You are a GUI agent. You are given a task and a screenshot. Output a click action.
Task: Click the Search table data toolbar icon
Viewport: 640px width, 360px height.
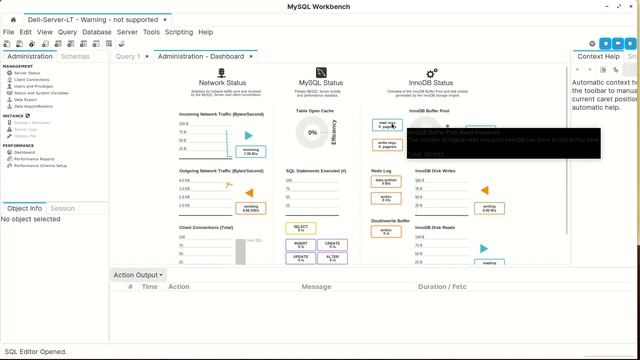(109, 44)
